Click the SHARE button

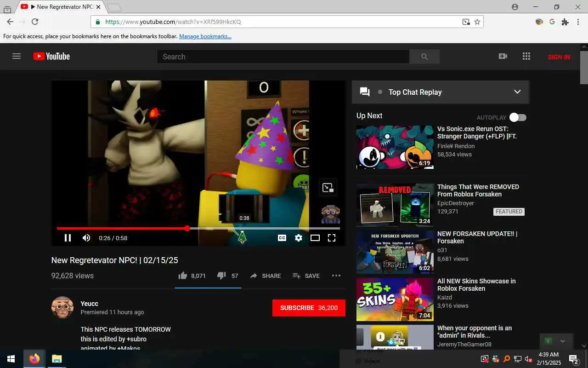(266, 276)
